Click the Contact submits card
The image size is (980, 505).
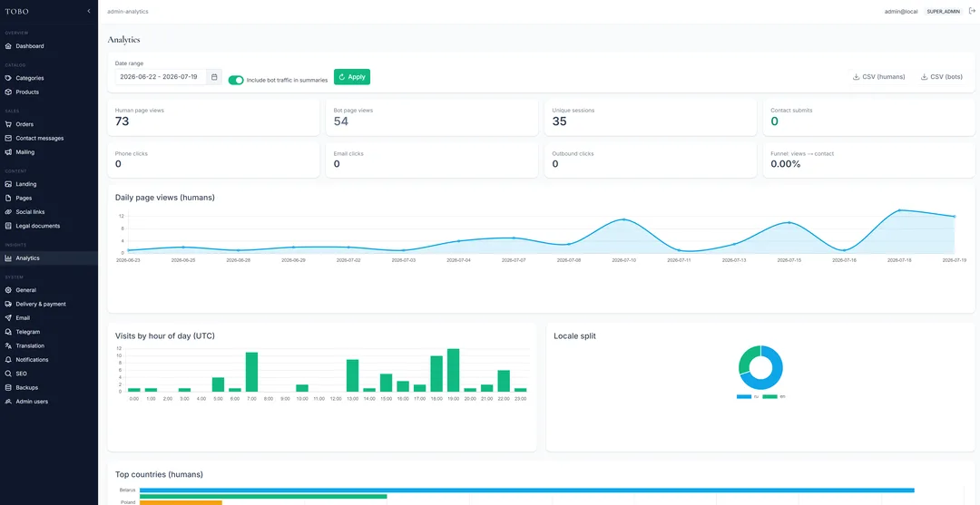click(x=868, y=117)
